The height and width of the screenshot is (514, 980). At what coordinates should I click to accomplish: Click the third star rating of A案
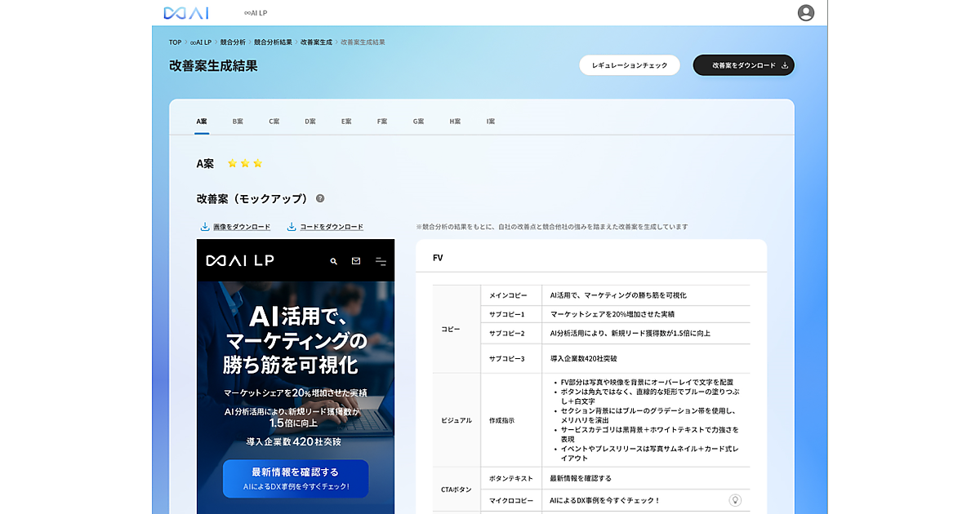tap(258, 163)
